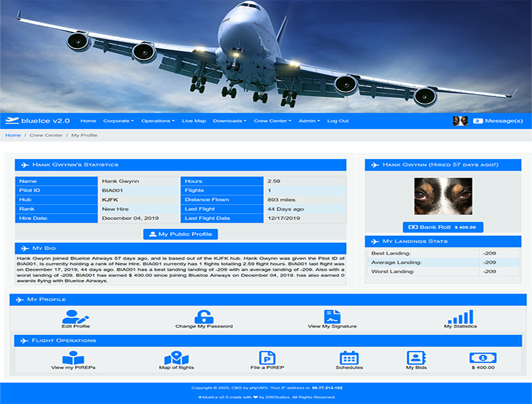This screenshot has width=532, height=404.
Task: Click the Map of flights icon
Action: click(x=176, y=358)
